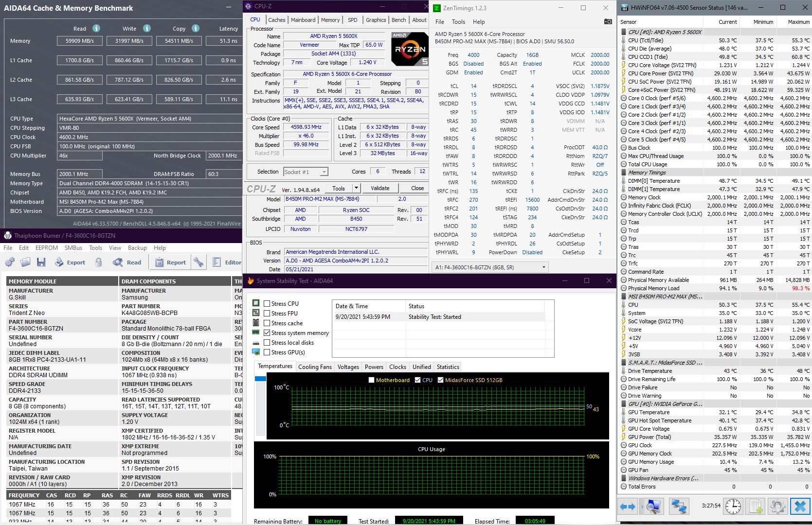The height and width of the screenshot is (525, 812).
Task: Click the CPU Multiplier 46x field in AIDA64
Action: (80, 156)
